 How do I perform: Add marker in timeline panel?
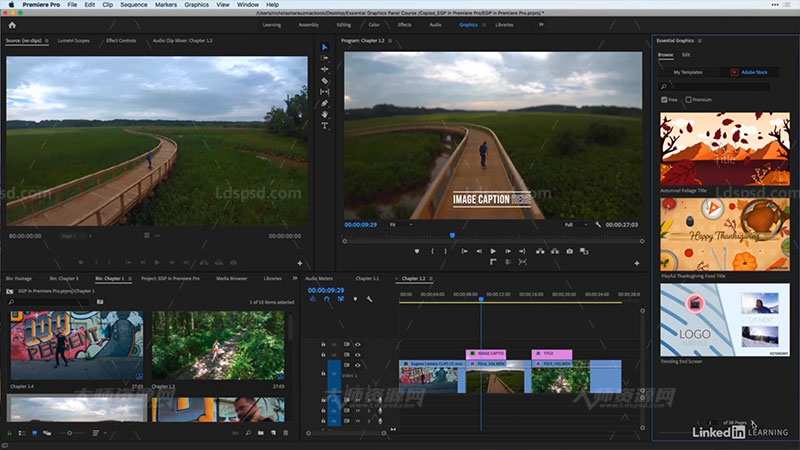[x=355, y=299]
